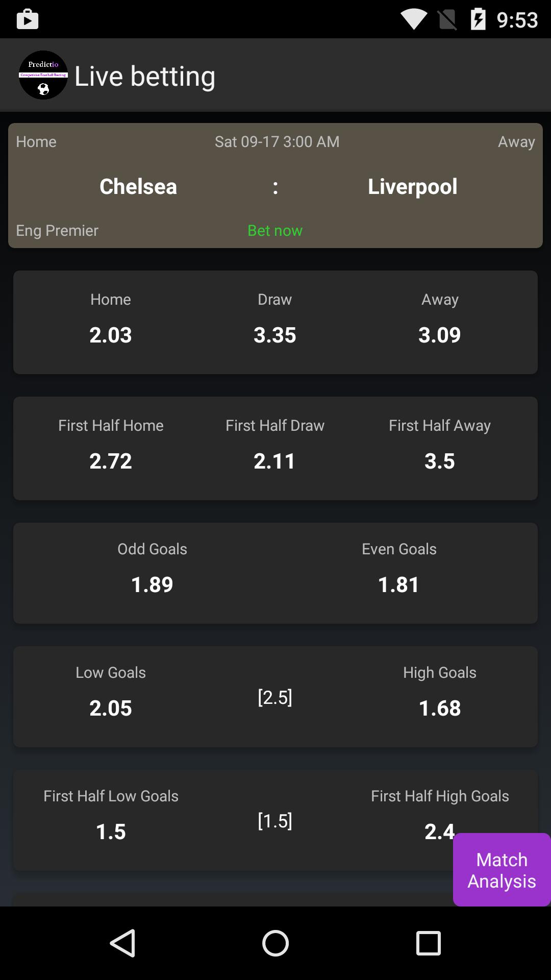This screenshot has height=980, width=551.
Task: Select the Home odds 2.03
Action: point(110,335)
